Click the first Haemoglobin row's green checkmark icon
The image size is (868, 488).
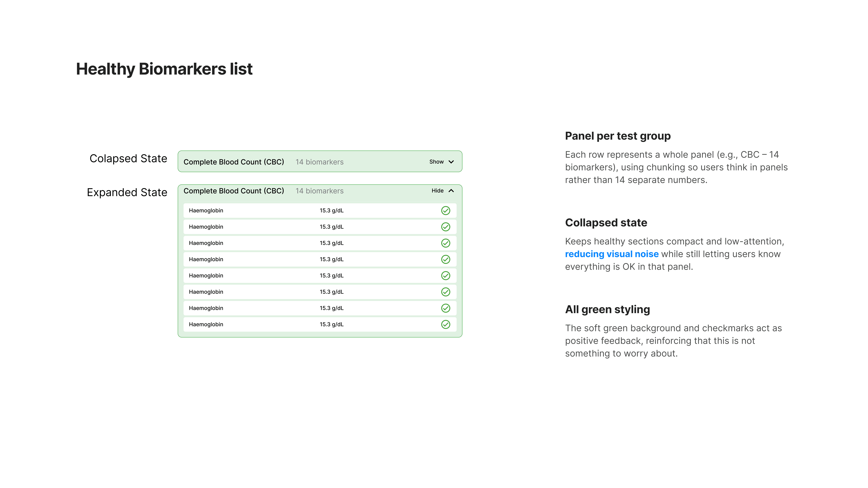(x=445, y=210)
